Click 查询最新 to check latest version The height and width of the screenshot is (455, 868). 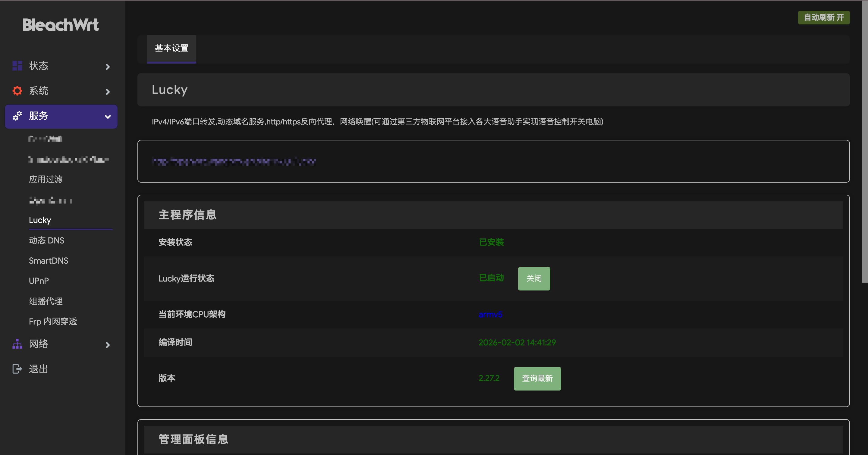point(537,378)
